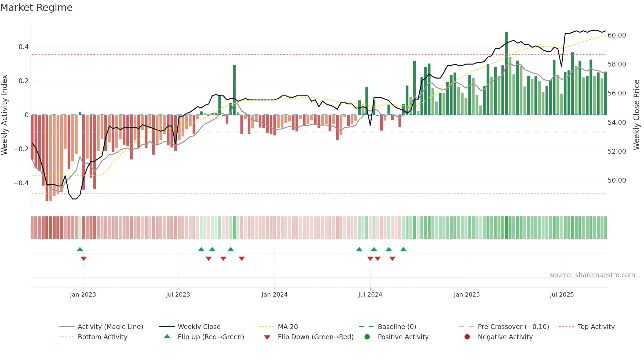
Task: Click the 60.00 price axis tick
Action: (617, 35)
